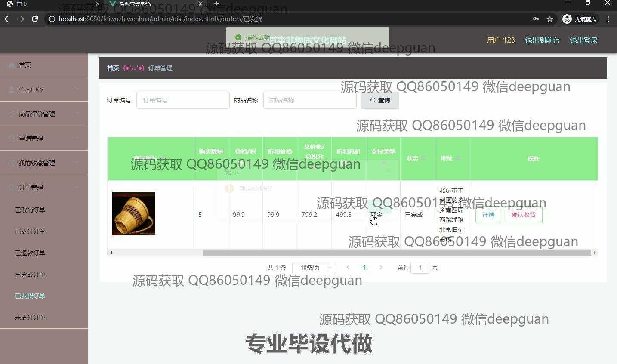Click the site info icon in address bar
Image resolution: width=617 pixels, height=364 pixels.
[52, 19]
